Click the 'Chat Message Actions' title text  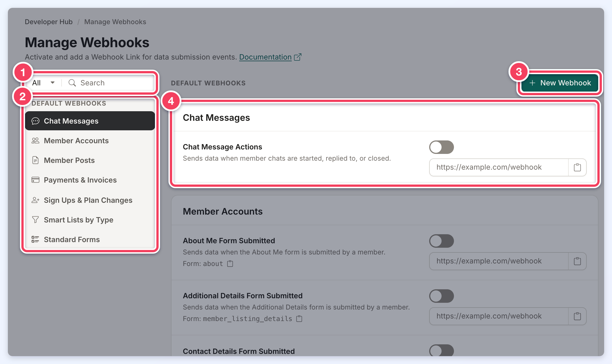pyautogui.click(x=222, y=147)
